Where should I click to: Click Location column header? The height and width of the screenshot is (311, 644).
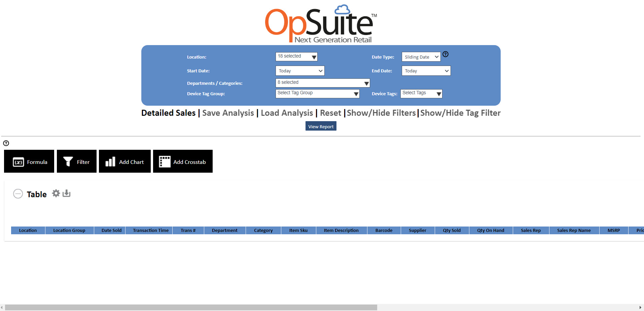pos(28,230)
